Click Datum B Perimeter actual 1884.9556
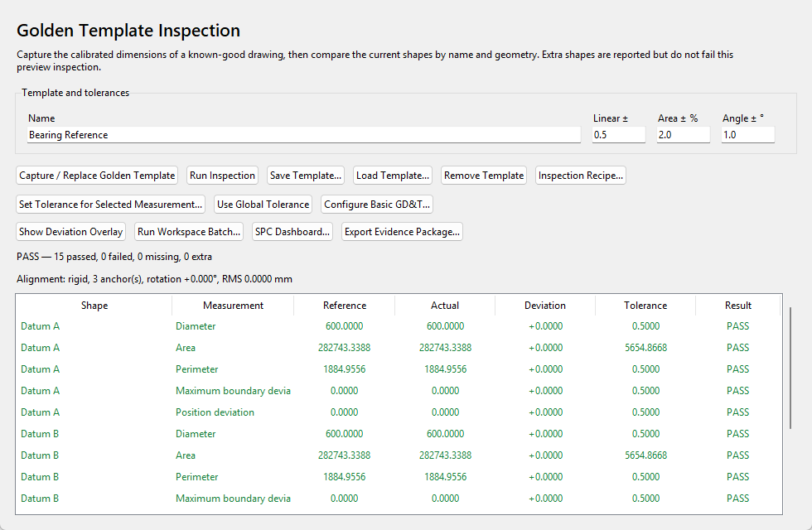812x530 pixels. point(446,477)
